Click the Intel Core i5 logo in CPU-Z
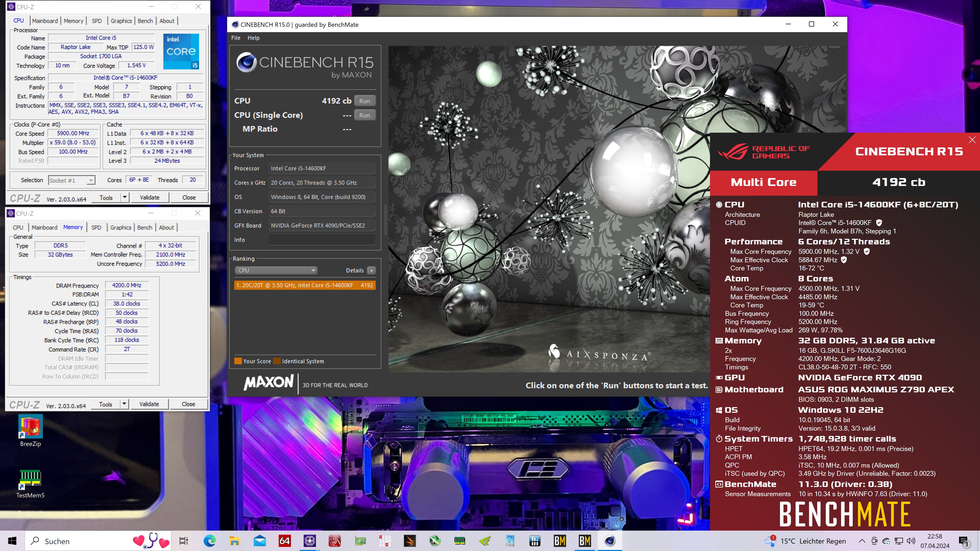The width and height of the screenshot is (980, 551). tap(181, 51)
